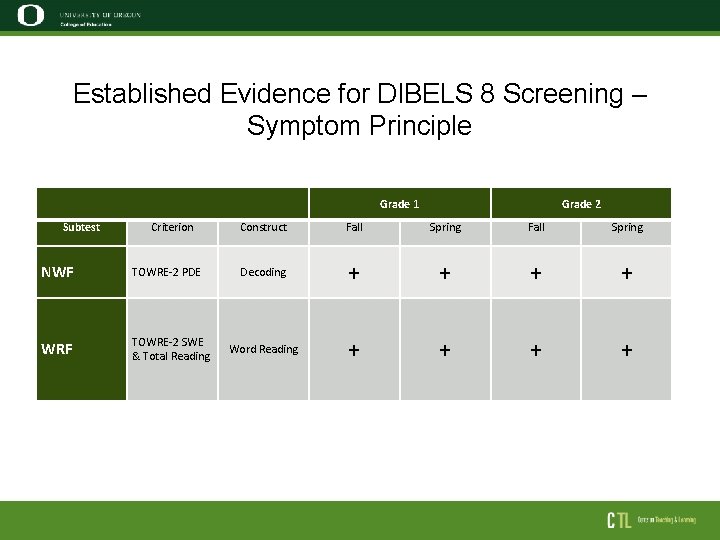Screen dimensions: 720x540
Task: Select the 'Subtest' column header
Action: [81, 233]
